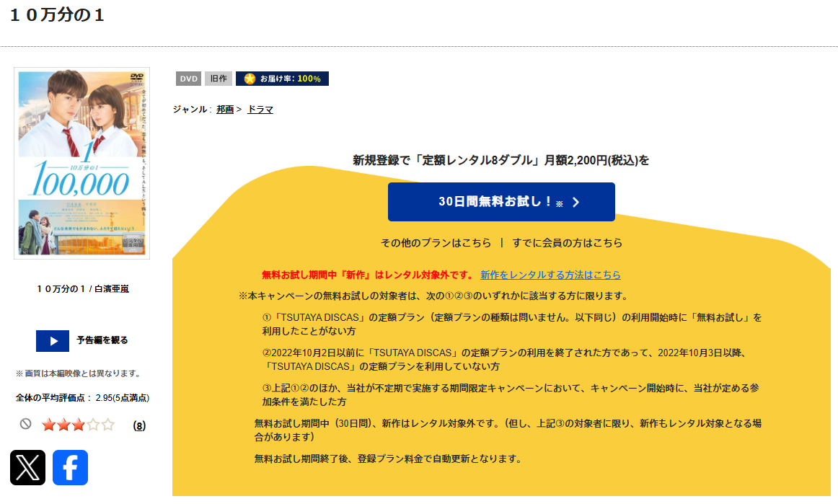The image size is (838, 504).
Task: Open the 予告編を観る trailer link
Action: click(102, 340)
